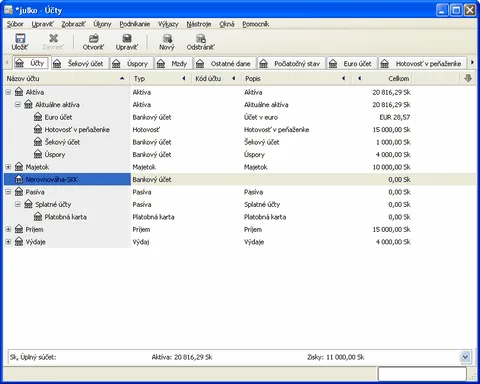This screenshot has width=480, height=384.
Task: Open the Pomocník menu
Action: pyautogui.click(x=256, y=24)
